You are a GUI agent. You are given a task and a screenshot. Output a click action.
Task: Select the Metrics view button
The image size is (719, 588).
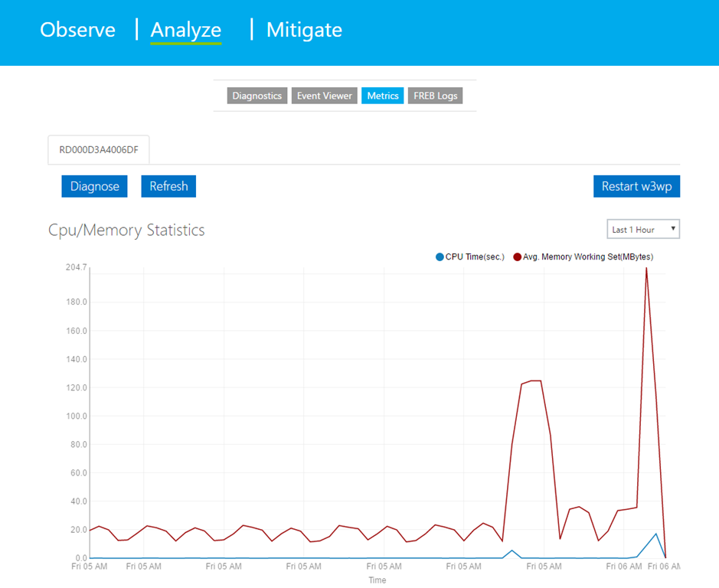tap(382, 96)
